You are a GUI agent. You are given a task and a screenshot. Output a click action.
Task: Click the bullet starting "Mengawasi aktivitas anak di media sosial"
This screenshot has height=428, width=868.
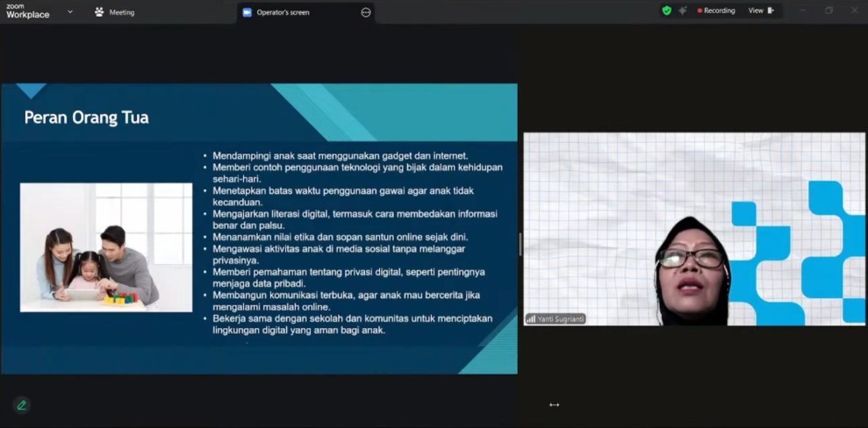tap(339, 254)
